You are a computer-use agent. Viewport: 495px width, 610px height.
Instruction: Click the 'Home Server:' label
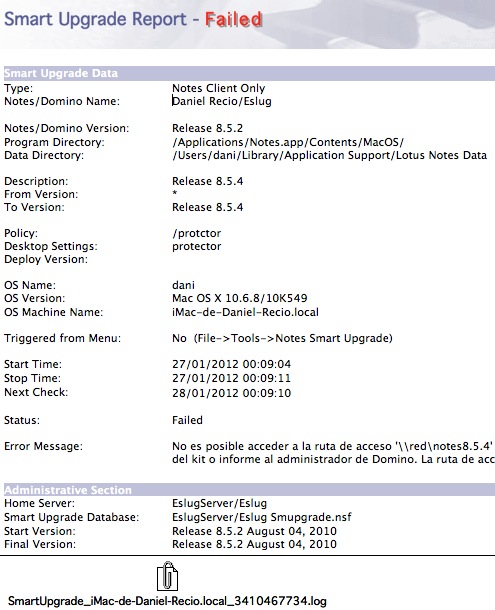pos(39,503)
